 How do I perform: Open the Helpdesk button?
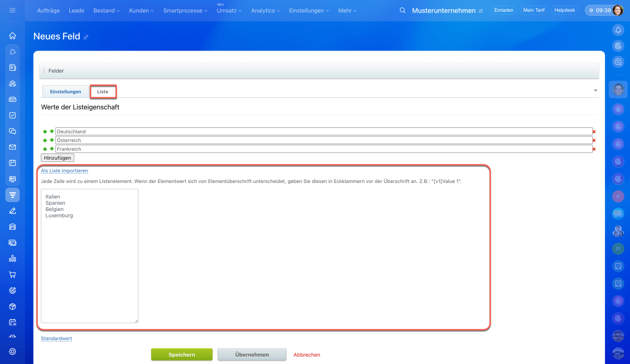(x=564, y=10)
